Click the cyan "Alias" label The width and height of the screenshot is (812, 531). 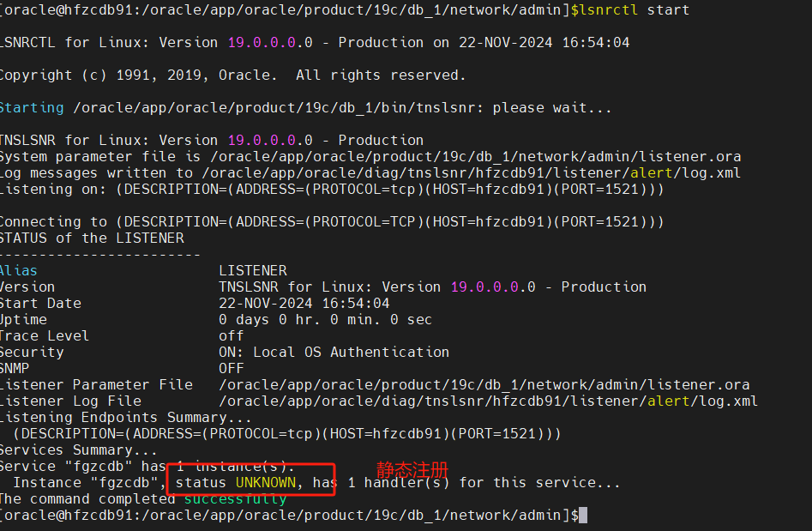pyautogui.click(x=19, y=271)
